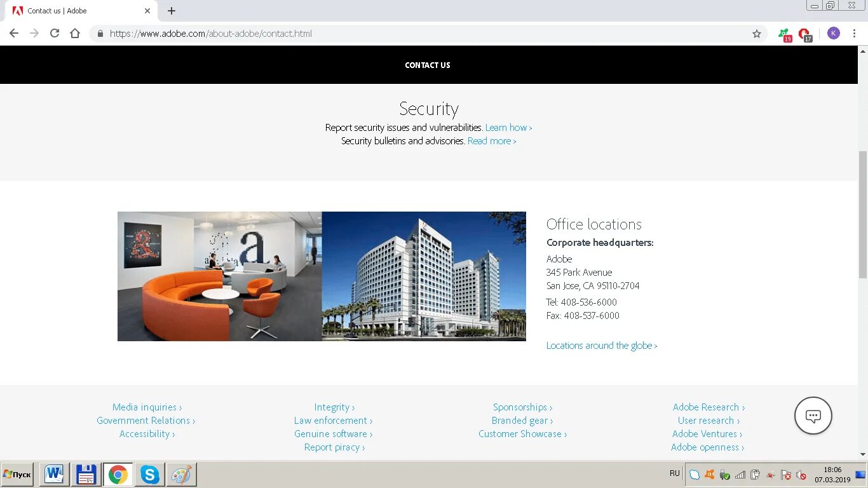
Task: Click the 345 Park Avenue address line
Action: 580,273
